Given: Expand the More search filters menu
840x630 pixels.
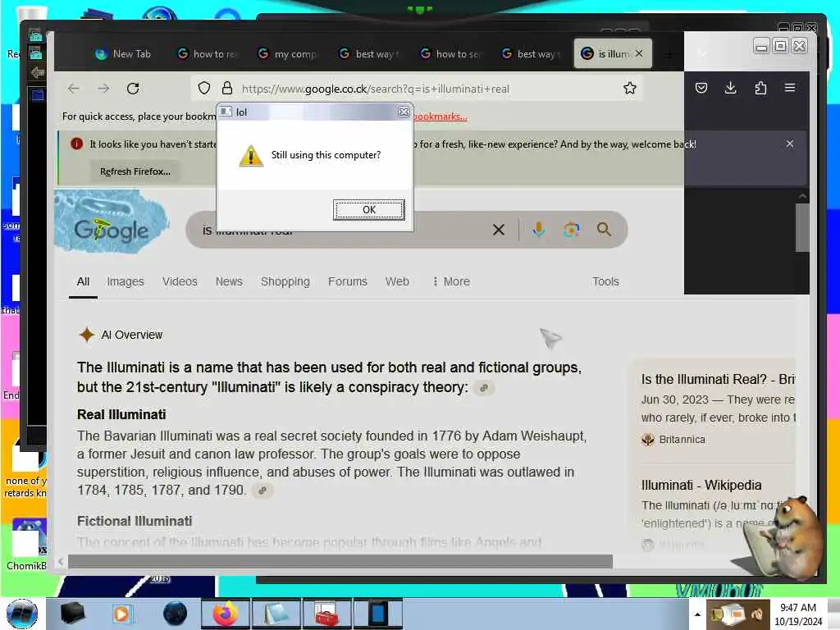Looking at the screenshot, I should pos(451,282).
